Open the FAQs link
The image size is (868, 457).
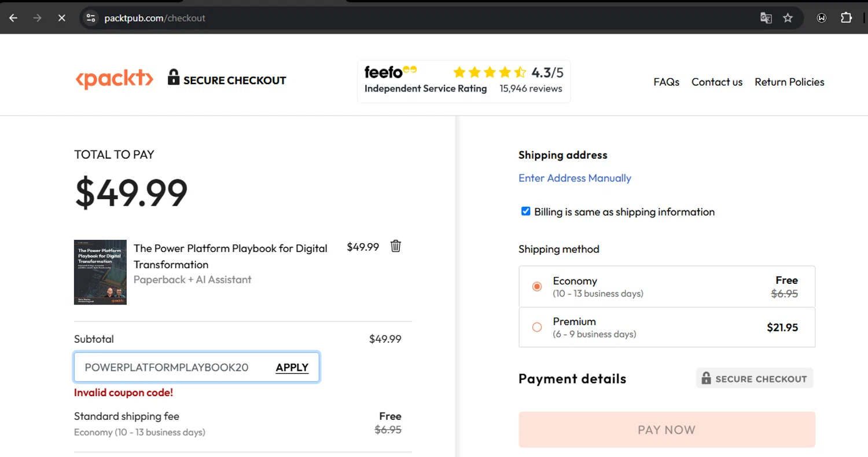point(667,82)
